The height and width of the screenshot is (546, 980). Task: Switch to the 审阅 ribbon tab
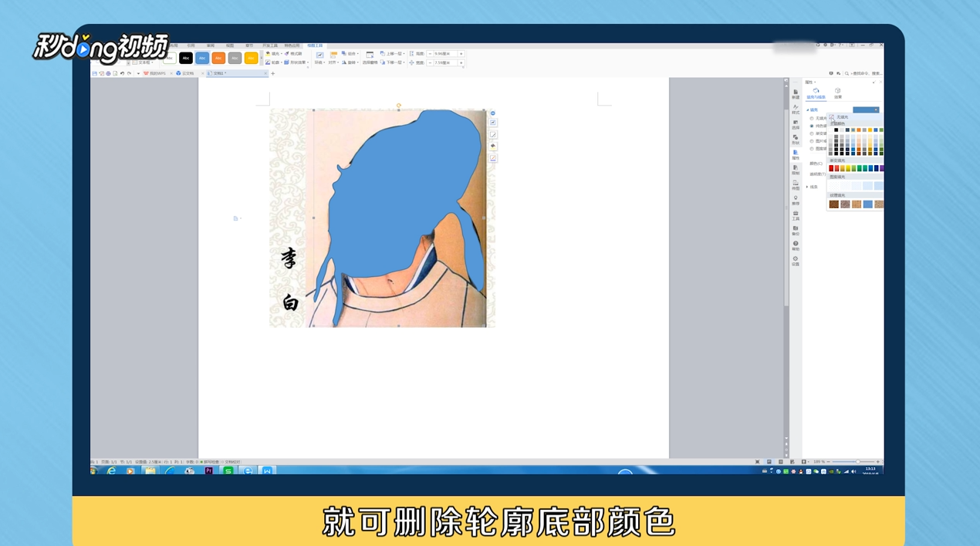(x=210, y=45)
